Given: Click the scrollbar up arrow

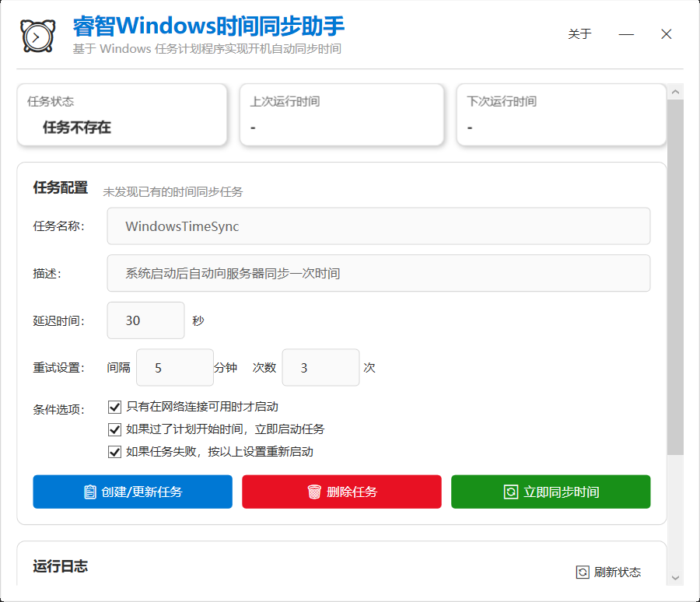Looking at the screenshot, I should (x=675, y=92).
